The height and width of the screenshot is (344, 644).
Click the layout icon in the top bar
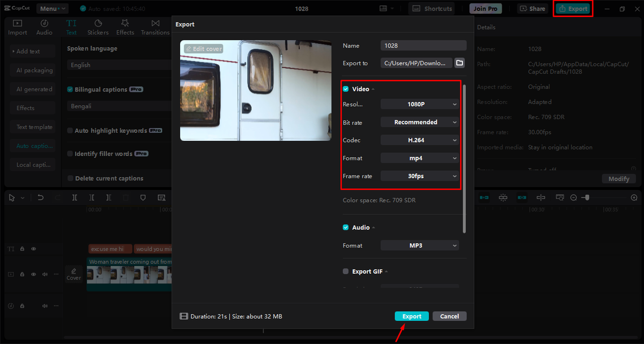pyautogui.click(x=384, y=9)
